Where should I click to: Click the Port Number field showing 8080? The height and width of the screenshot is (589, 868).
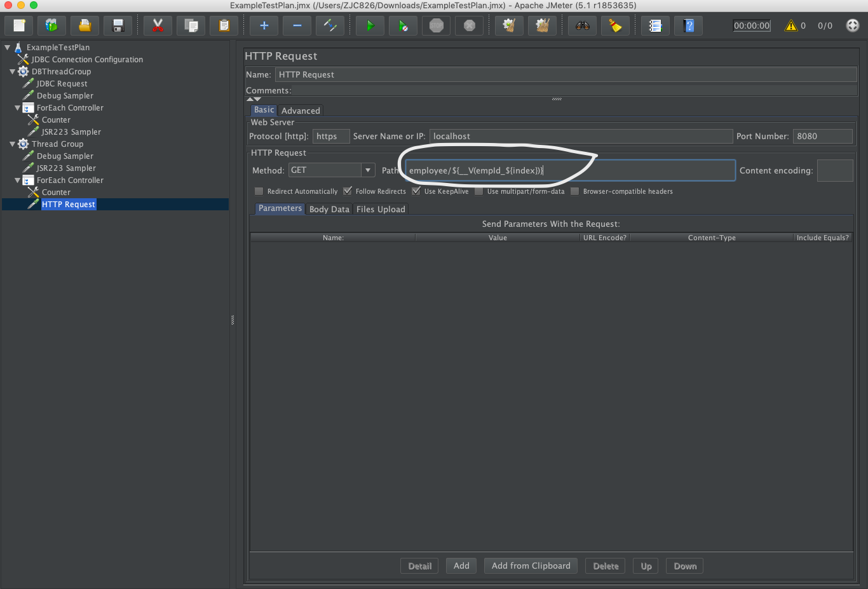tap(823, 136)
